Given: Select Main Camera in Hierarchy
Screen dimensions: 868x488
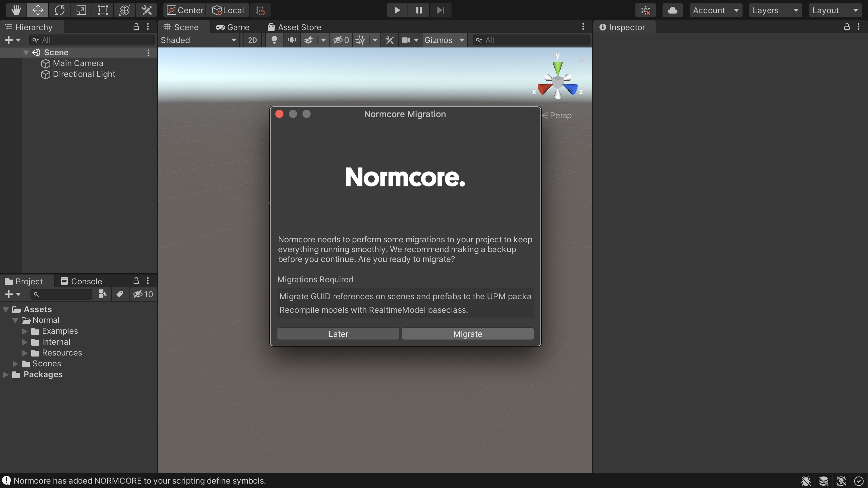Looking at the screenshot, I should pos(78,63).
